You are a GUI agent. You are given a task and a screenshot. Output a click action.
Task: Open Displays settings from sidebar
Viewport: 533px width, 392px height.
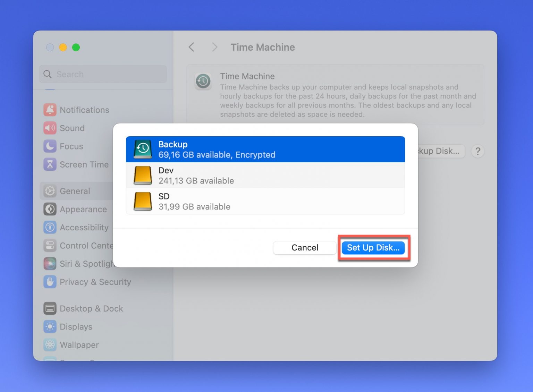[50, 326]
